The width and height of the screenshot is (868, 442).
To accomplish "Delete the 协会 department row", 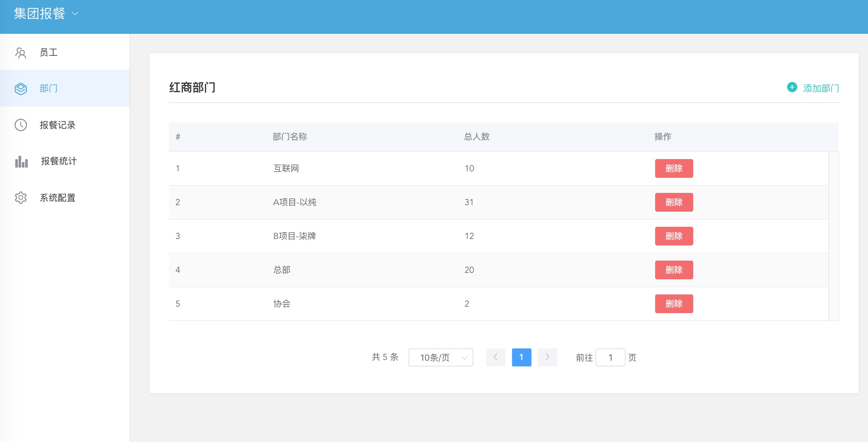I will coord(674,303).
